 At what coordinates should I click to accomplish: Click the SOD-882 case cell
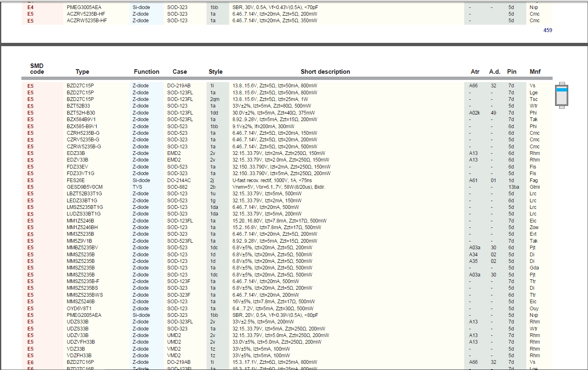pyautogui.click(x=177, y=187)
